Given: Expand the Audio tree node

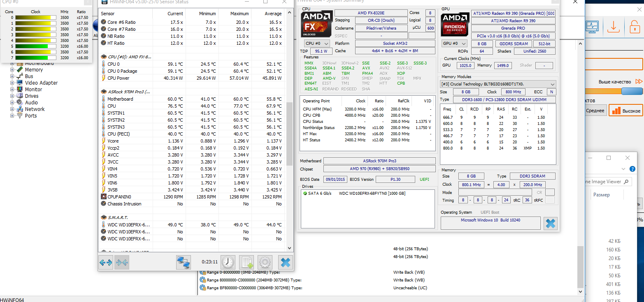Looking at the screenshot, I should click(12, 103).
